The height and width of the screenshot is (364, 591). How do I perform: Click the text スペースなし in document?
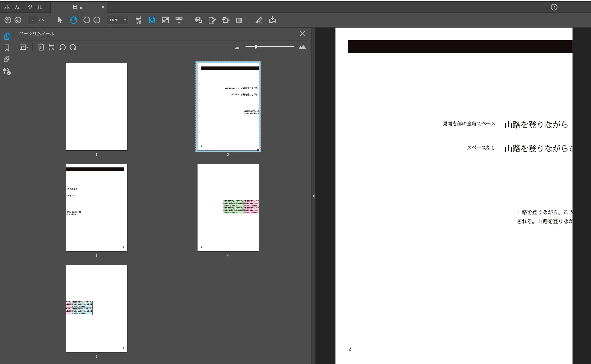tap(481, 148)
